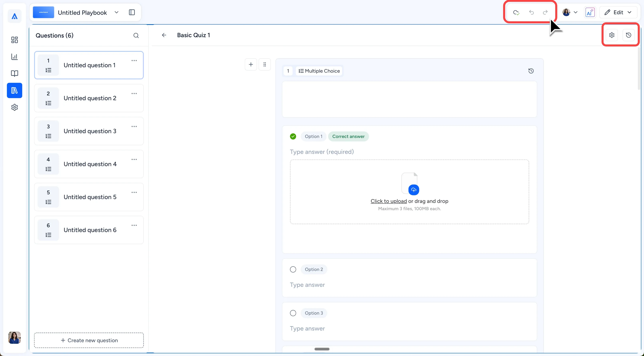
Task: Click the upload cloud icon in dropzone
Action: (414, 190)
